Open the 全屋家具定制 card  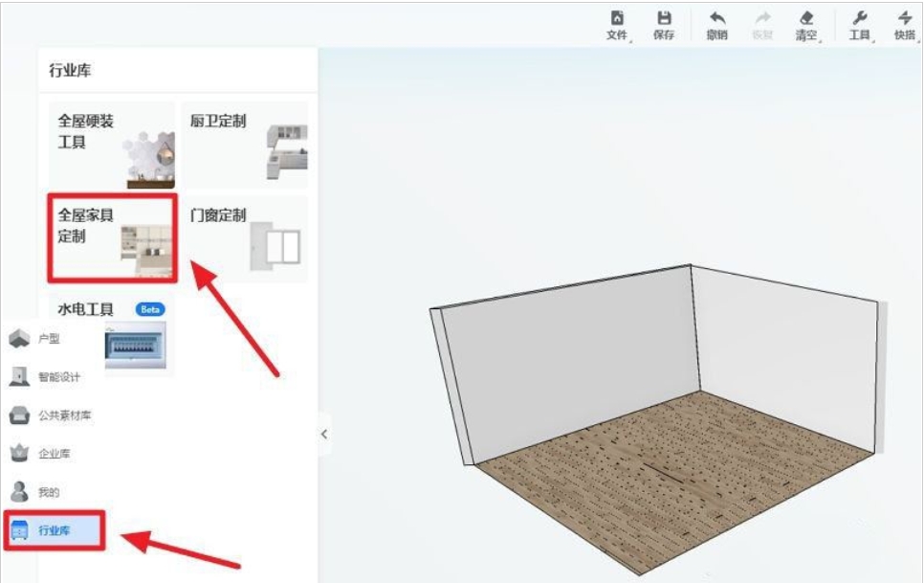pyautogui.click(x=112, y=238)
